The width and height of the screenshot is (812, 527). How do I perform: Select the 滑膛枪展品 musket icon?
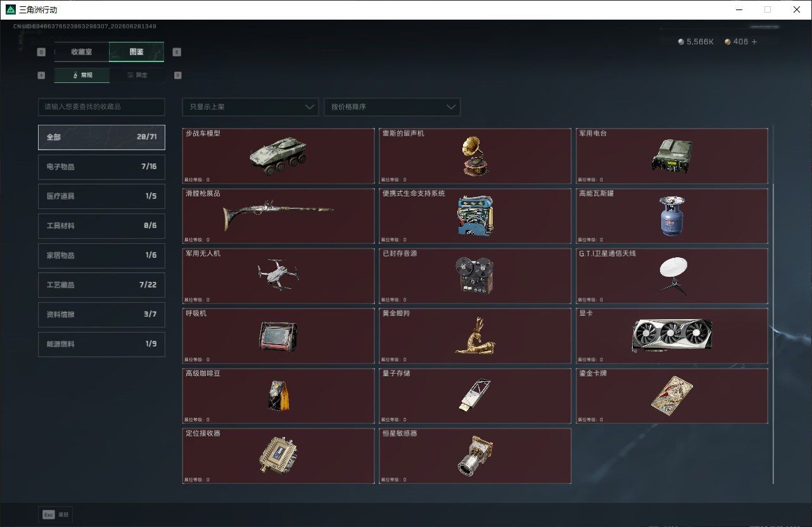[x=278, y=216]
